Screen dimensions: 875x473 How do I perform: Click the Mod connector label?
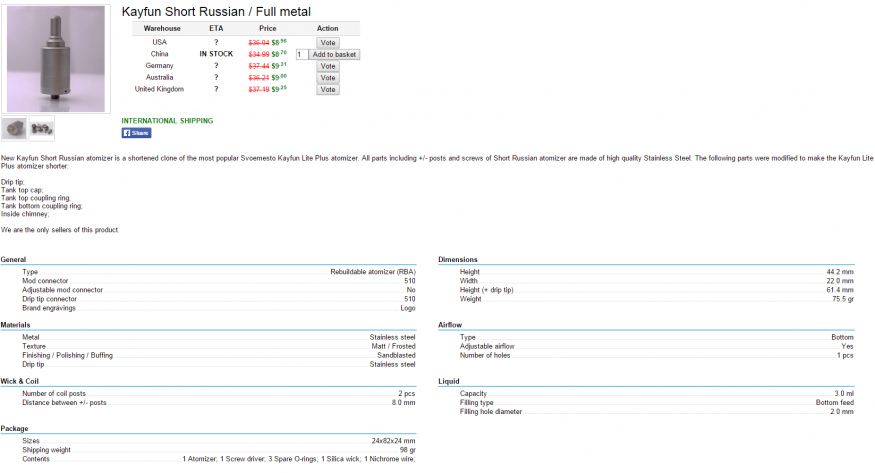tap(45, 281)
